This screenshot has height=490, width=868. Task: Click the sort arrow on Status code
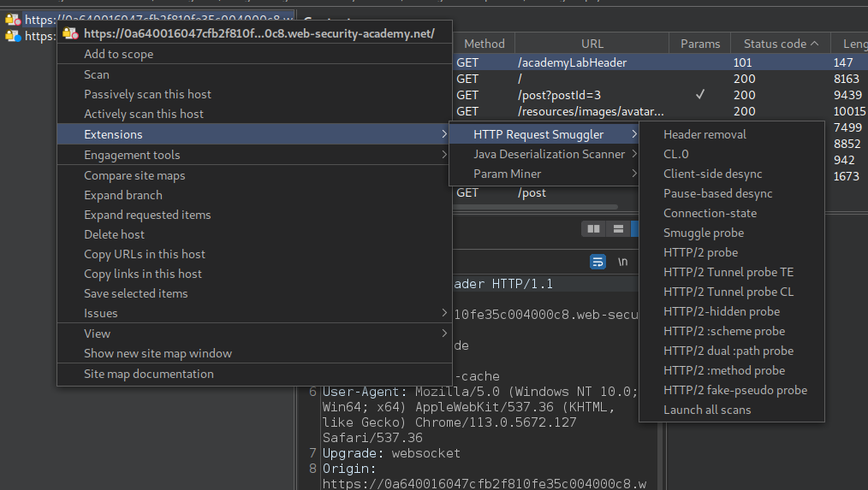(814, 43)
